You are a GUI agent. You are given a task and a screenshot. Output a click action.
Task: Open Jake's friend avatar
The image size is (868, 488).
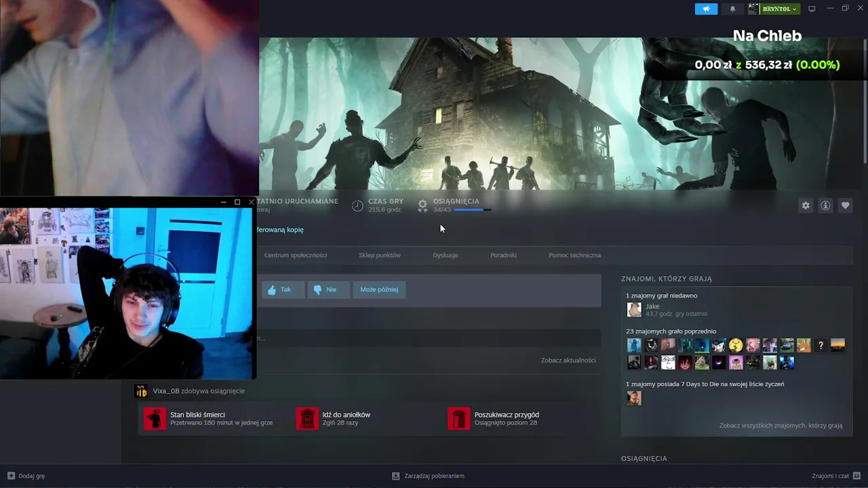point(634,310)
